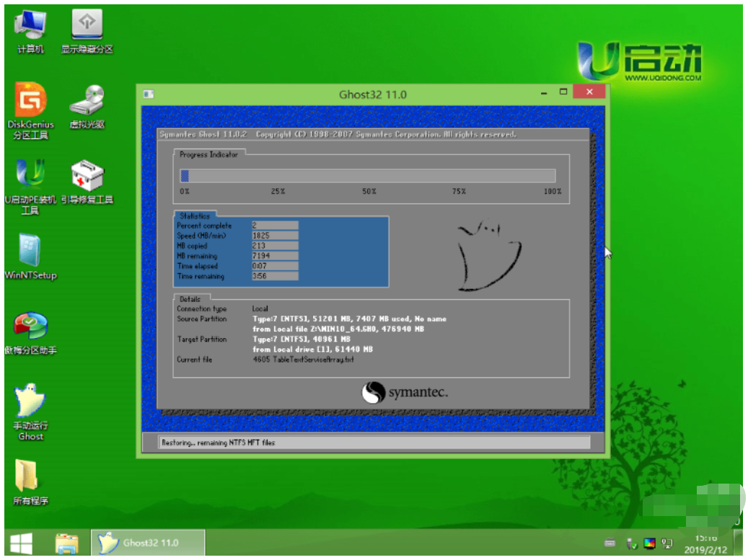
Task: Click the on-screen keyboard tray icon
Action: 610,543
